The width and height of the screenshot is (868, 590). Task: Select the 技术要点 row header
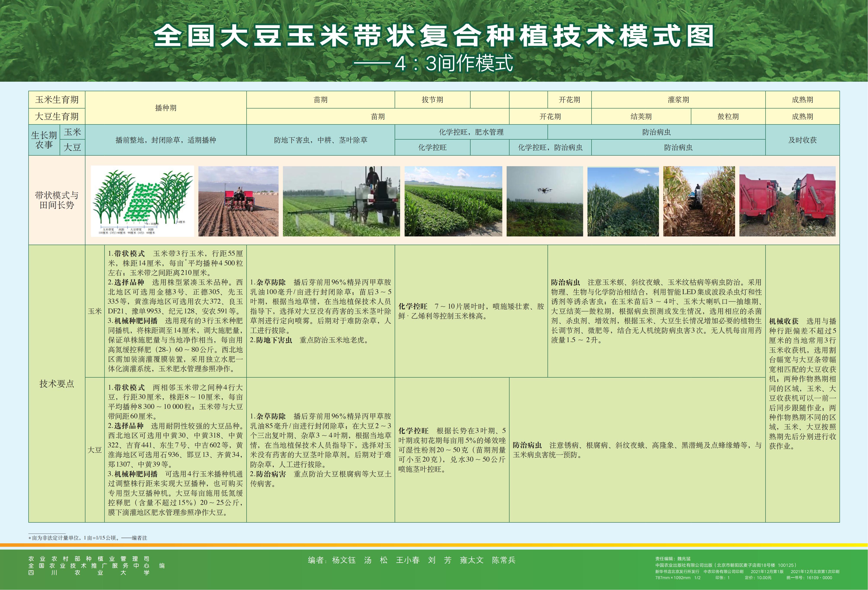click(x=57, y=383)
